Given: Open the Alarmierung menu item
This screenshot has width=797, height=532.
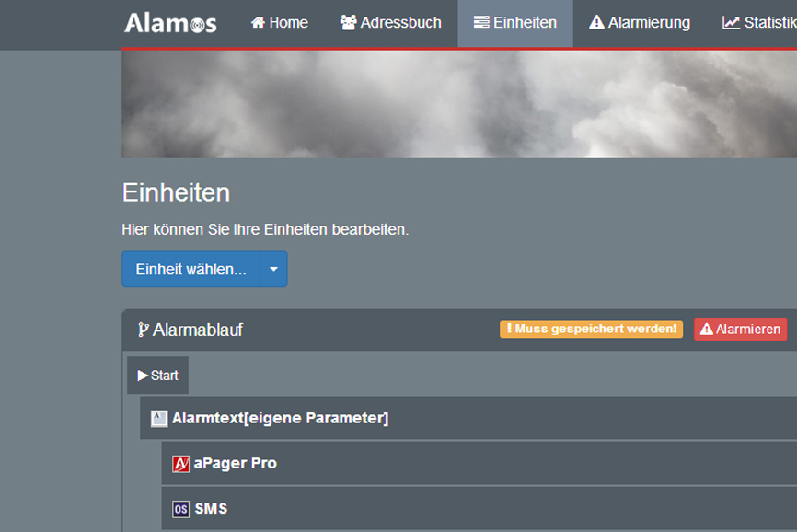Looking at the screenshot, I should pos(640,23).
